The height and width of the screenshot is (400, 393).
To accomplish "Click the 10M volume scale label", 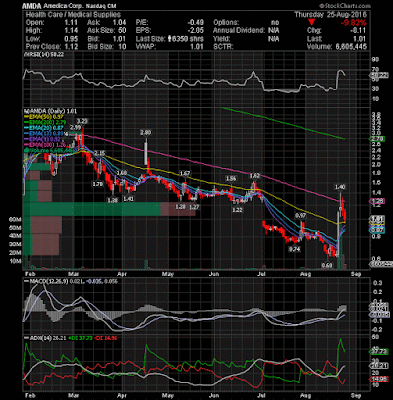I will (15, 260).
